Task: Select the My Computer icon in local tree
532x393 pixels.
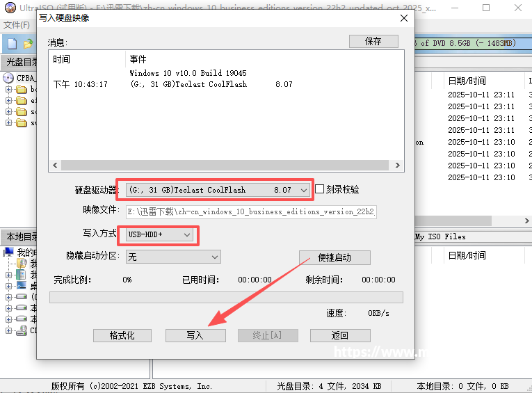Action: pyautogui.click(x=8, y=252)
